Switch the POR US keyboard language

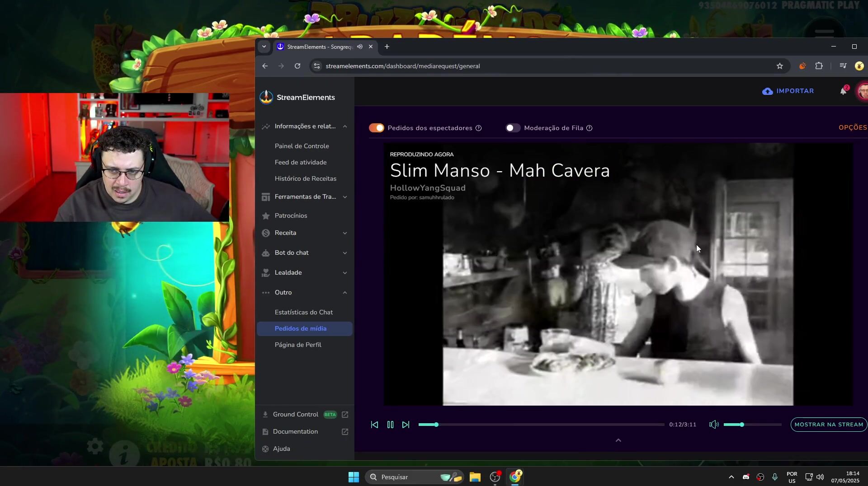point(792,477)
